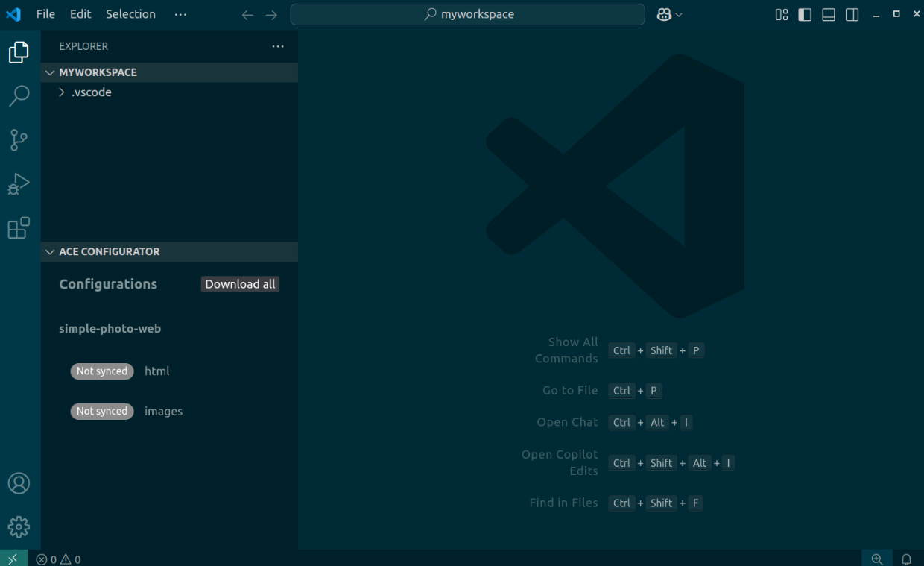Viewport: 924px width, 566px height.
Task: Open the Manage gear icon
Action: (x=19, y=527)
